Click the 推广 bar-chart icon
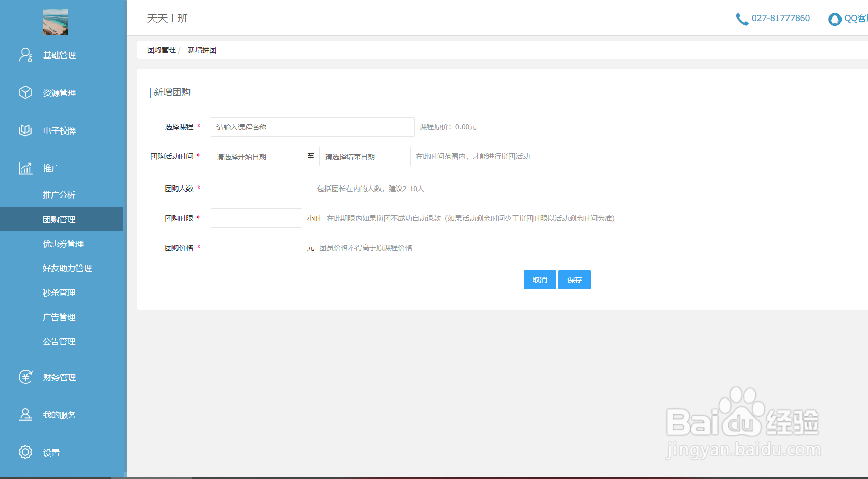The width and height of the screenshot is (868, 479). pyautogui.click(x=25, y=168)
